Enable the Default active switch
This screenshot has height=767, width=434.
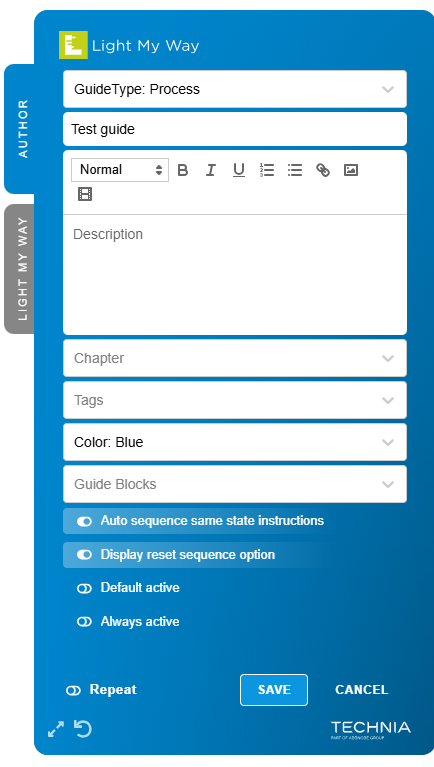pyautogui.click(x=84, y=588)
